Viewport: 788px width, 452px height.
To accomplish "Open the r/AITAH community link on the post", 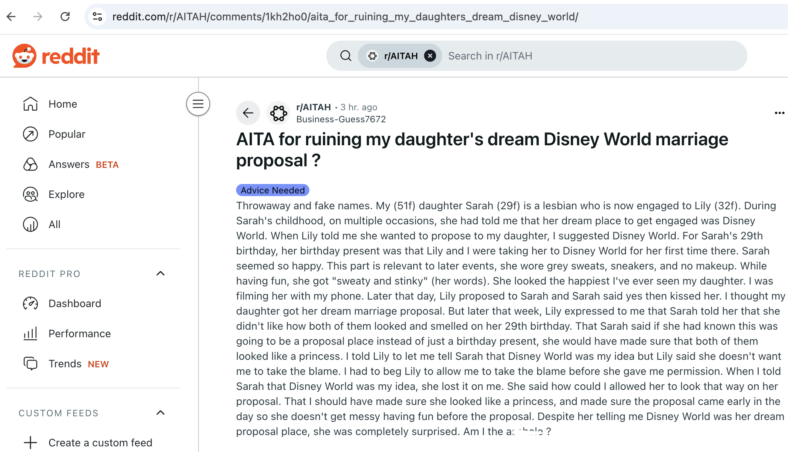I will point(314,107).
